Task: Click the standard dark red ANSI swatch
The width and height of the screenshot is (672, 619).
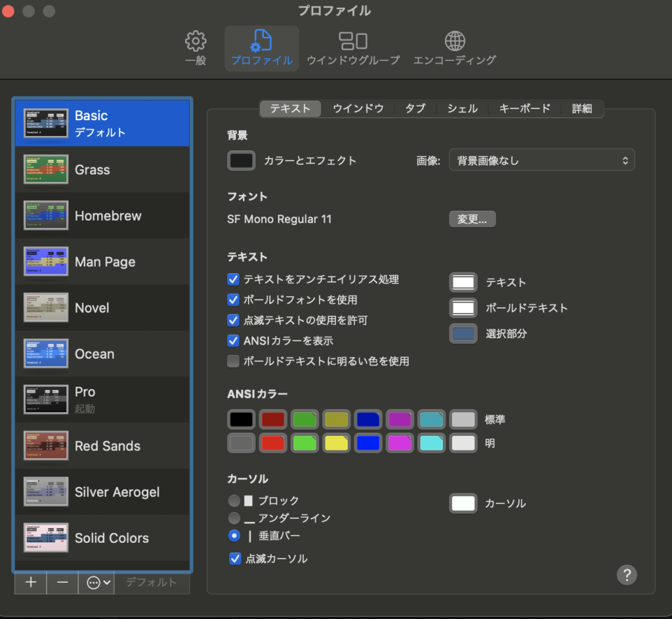Action: coord(273,419)
